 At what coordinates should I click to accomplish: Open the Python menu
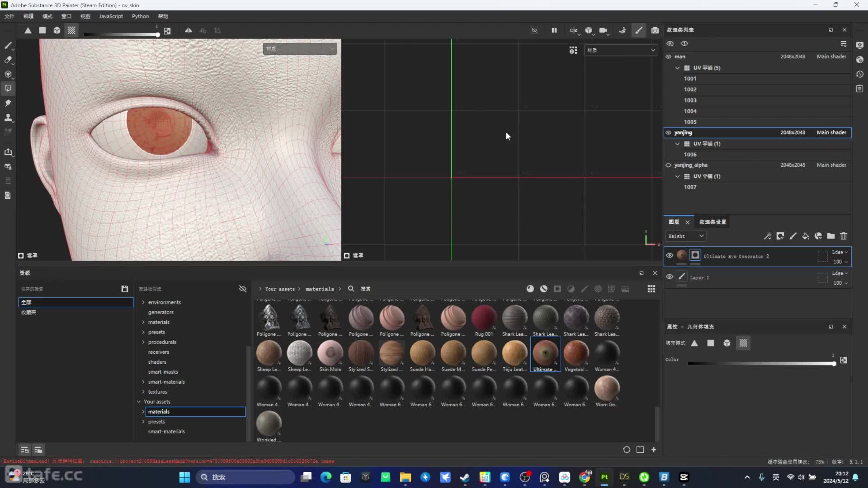(140, 16)
